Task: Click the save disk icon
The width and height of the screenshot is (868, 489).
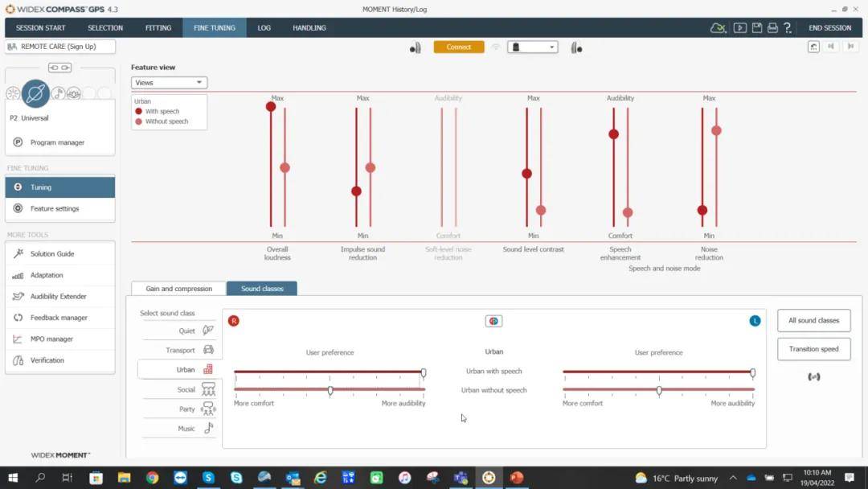Action: pos(757,27)
